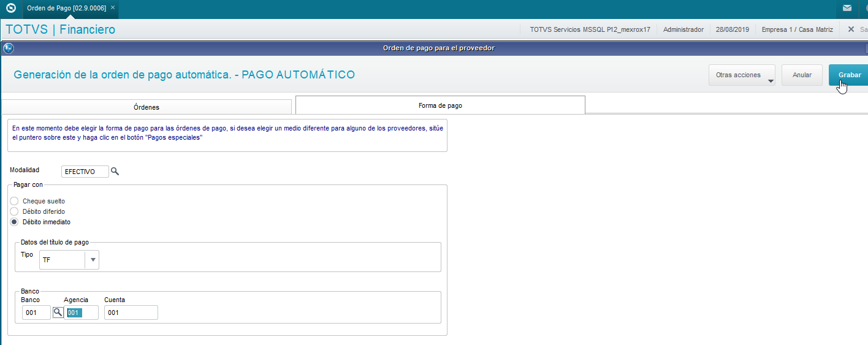Switch to the Forma de pago tab

pyautogui.click(x=440, y=105)
